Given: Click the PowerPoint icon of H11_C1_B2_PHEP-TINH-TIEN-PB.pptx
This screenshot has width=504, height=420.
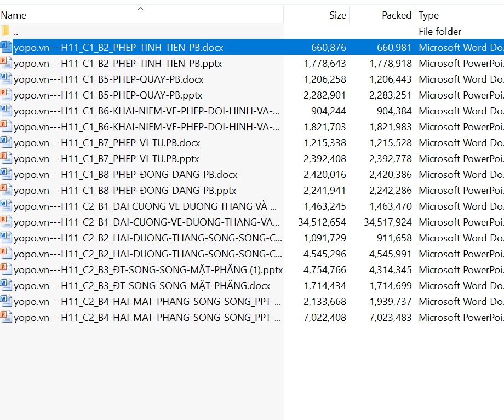Looking at the screenshot, I should [x=6, y=63].
